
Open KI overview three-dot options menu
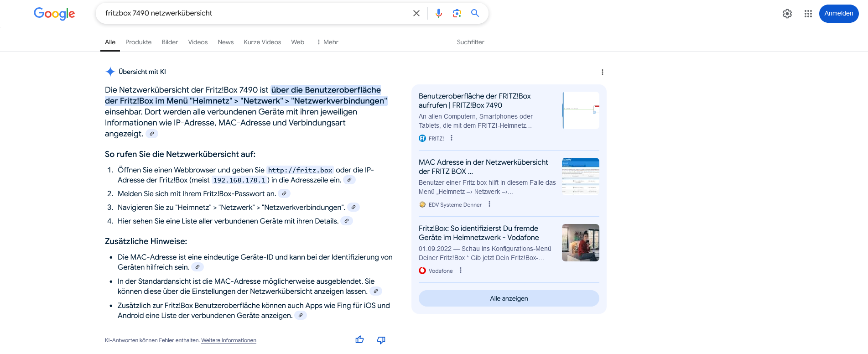coord(603,72)
